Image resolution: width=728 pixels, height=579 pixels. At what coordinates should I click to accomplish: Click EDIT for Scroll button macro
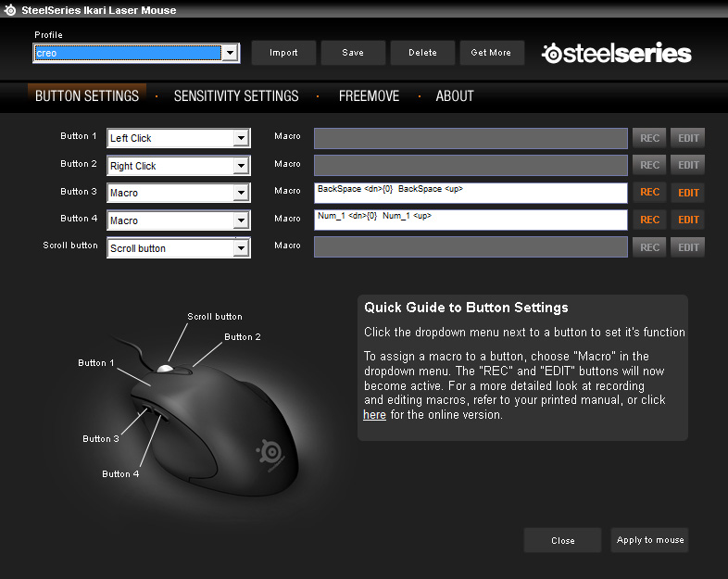pos(688,247)
